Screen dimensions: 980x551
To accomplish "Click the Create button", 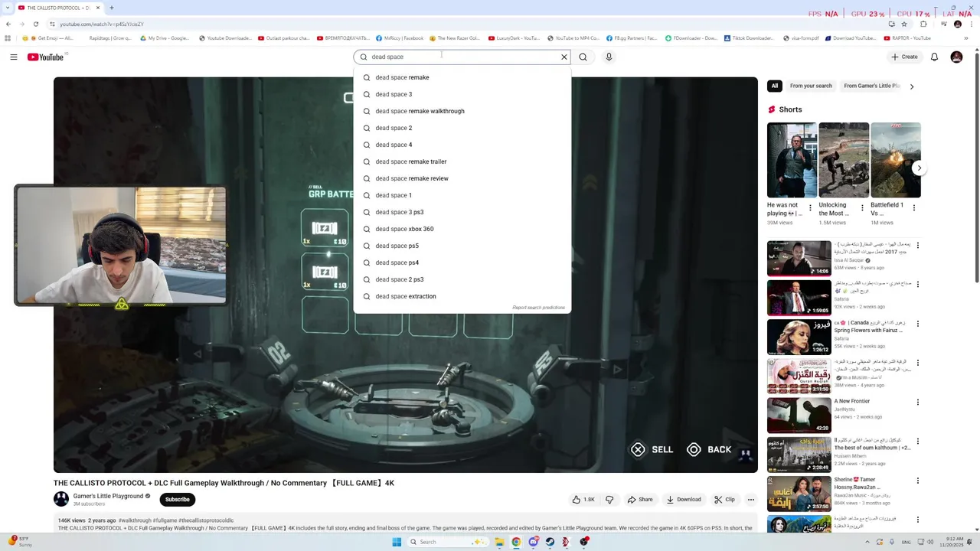I will point(904,57).
